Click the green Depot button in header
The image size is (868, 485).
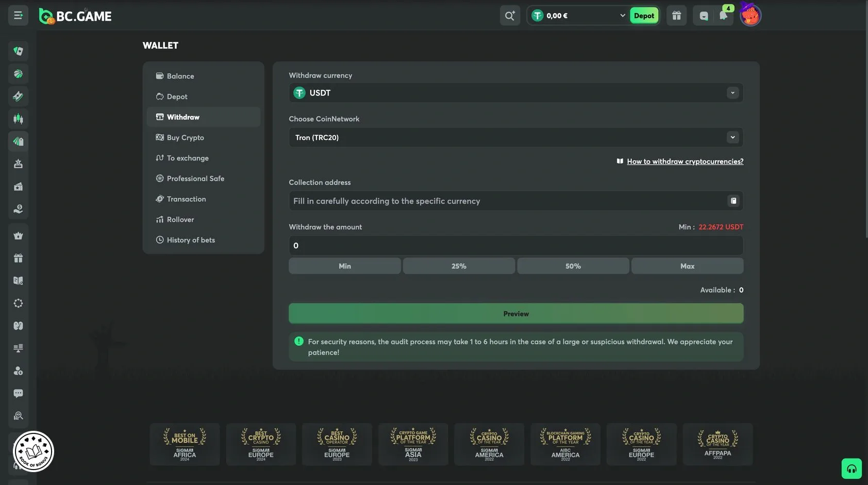point(644,15)
